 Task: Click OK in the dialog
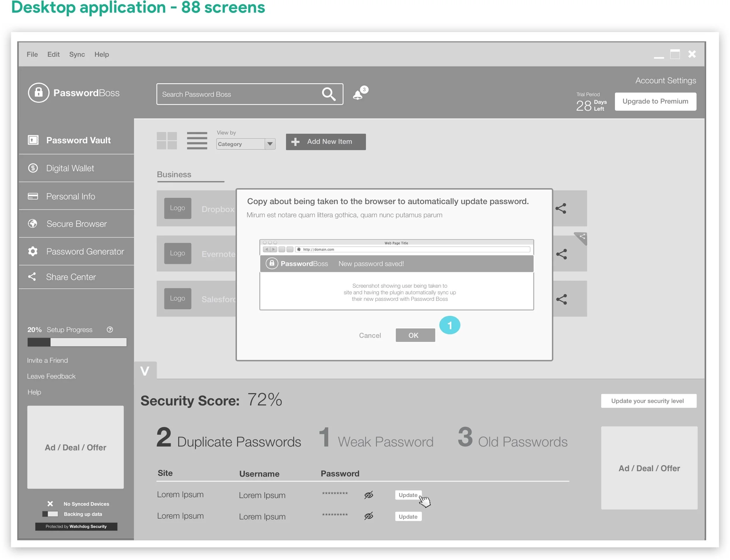415,335
